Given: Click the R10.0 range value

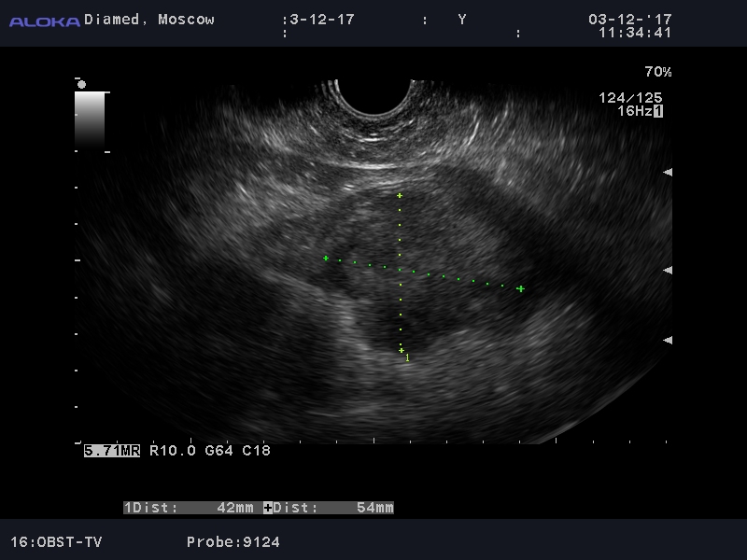Looking at the screenshot, I should [173, 451].
